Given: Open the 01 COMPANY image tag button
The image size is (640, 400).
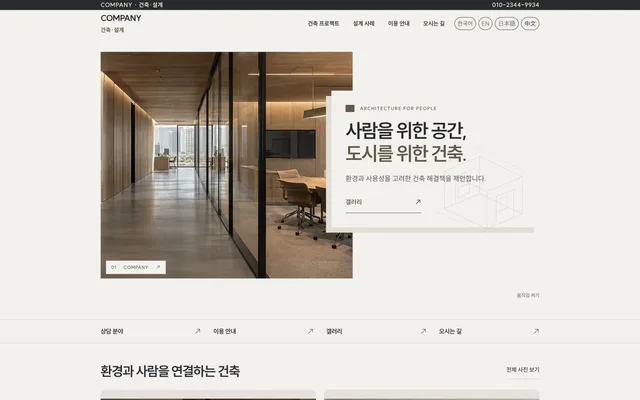Looking at the screenshot, I should coord(136,267).
